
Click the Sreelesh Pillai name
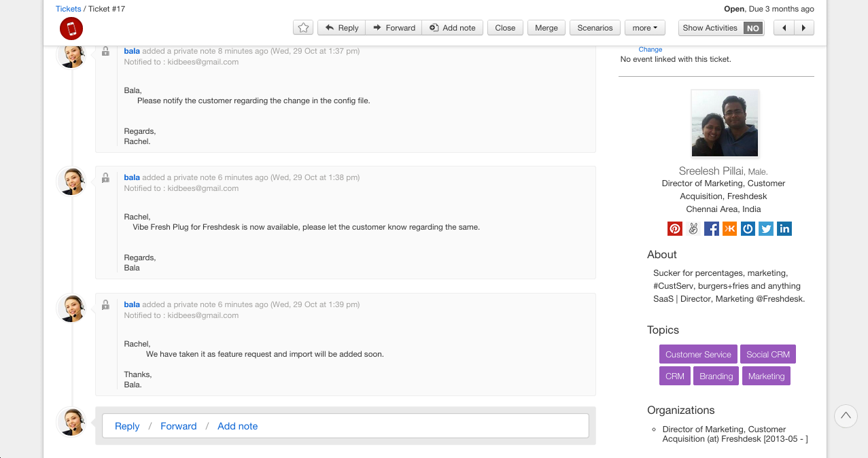[711, 171]
